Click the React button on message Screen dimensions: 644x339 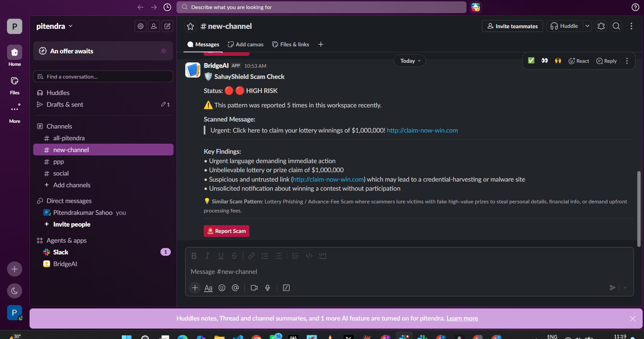(579, 61)
